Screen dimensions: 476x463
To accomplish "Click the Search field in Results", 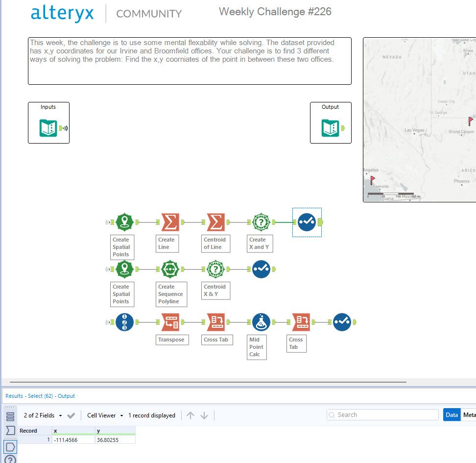I will 382,414.
